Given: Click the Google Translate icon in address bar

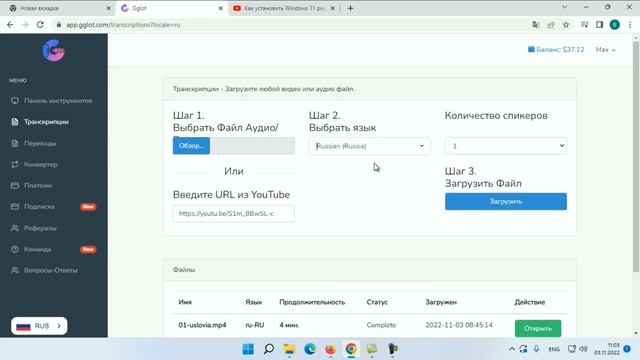Looking at the screenshot, I should pyautogui.click(x=536, y=25).
